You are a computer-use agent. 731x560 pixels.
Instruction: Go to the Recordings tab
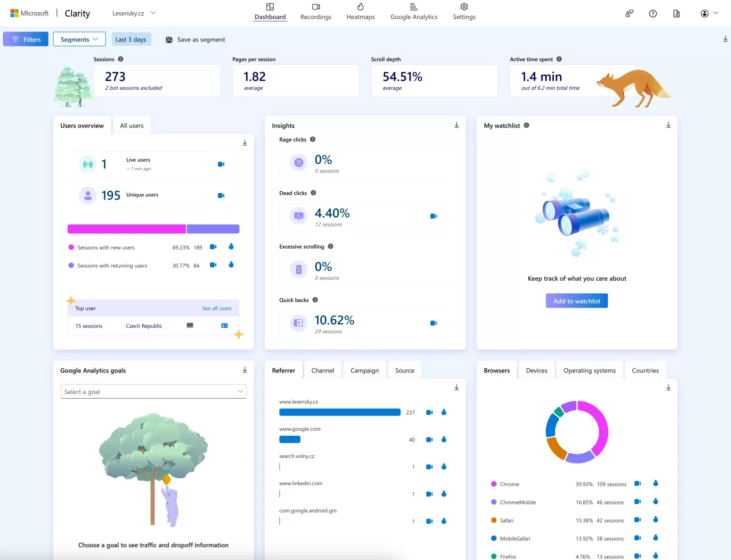coord(316,12)
